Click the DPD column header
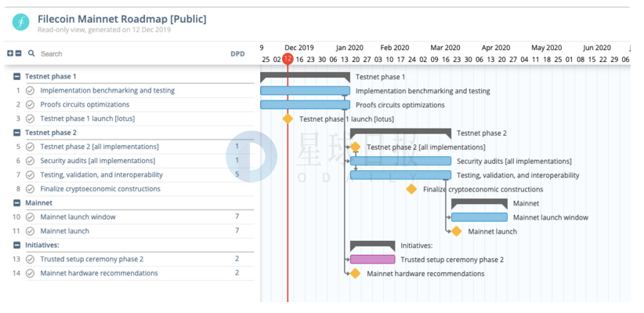 pyautogui.click(x=237, y=54)
